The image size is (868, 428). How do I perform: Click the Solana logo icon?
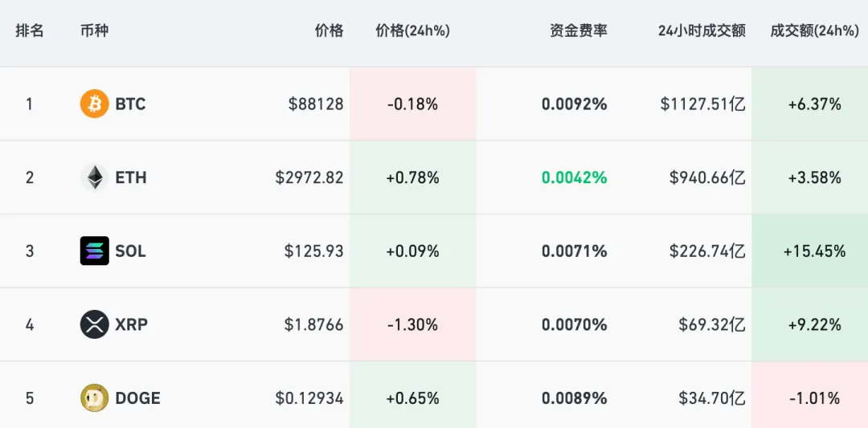(x=94, y=251)
